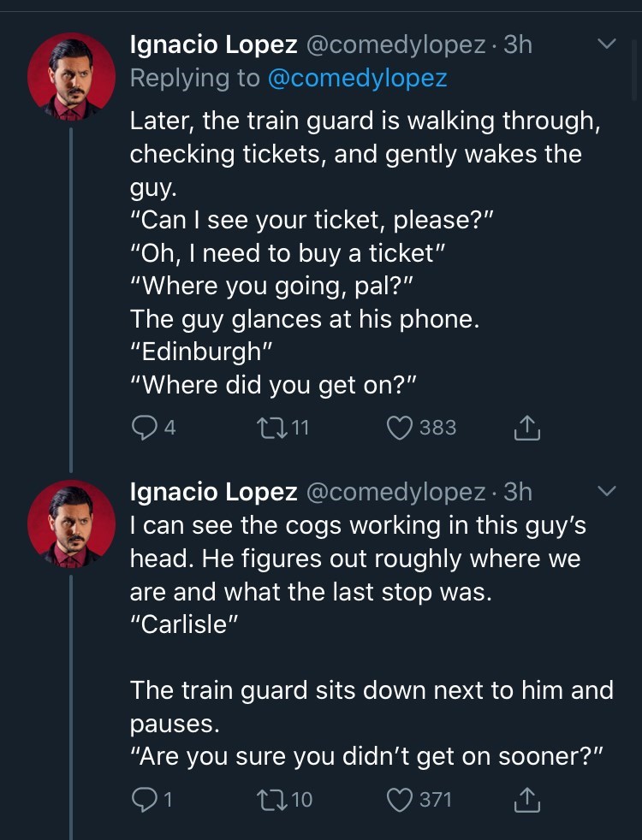Open Ignacio Lopez's name on first tweet

click(213, 44)
